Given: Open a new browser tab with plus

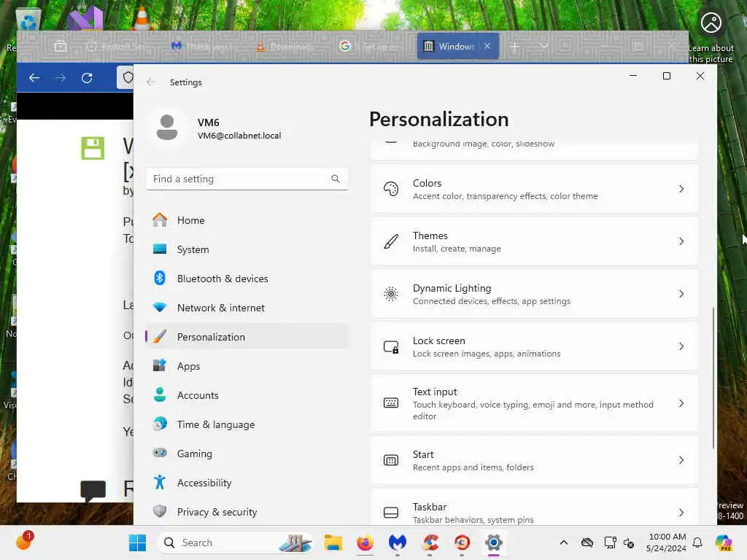Looking at the screenshot, I should (515, 46).
